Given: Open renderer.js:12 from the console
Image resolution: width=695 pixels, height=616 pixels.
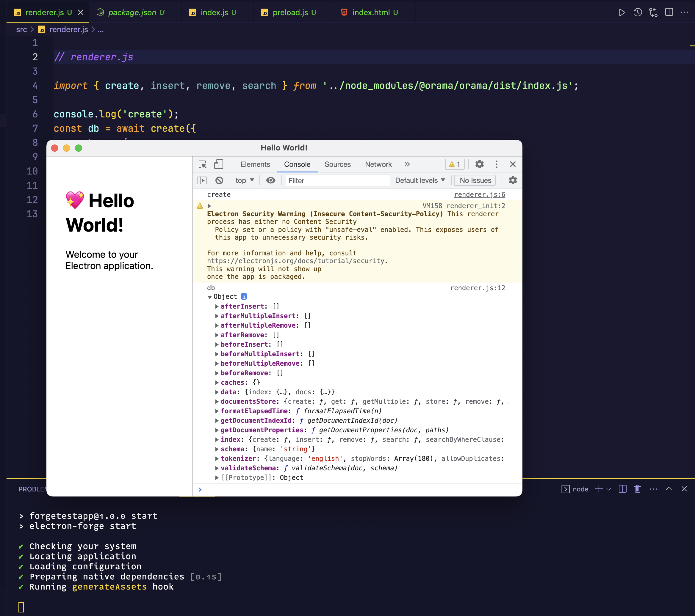Looking at the screenshot, I should coord(478,288).
